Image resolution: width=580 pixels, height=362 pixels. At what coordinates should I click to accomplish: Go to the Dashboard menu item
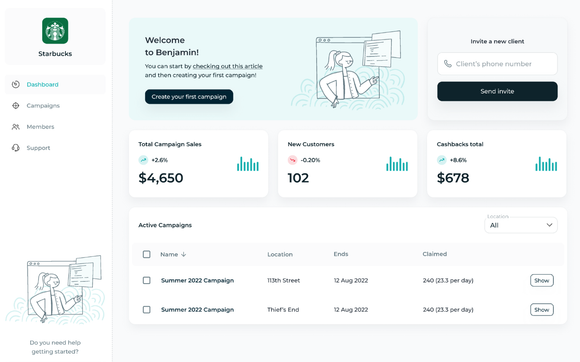pyautogui.click(x=55, y=84)
